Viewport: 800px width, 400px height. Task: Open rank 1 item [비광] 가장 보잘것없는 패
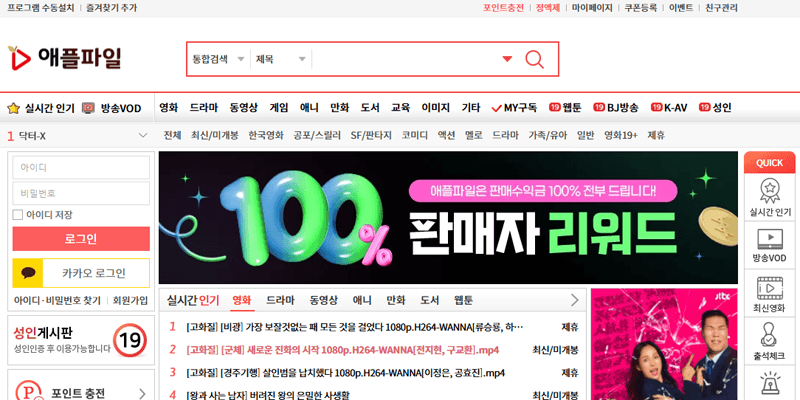(355, 327)
